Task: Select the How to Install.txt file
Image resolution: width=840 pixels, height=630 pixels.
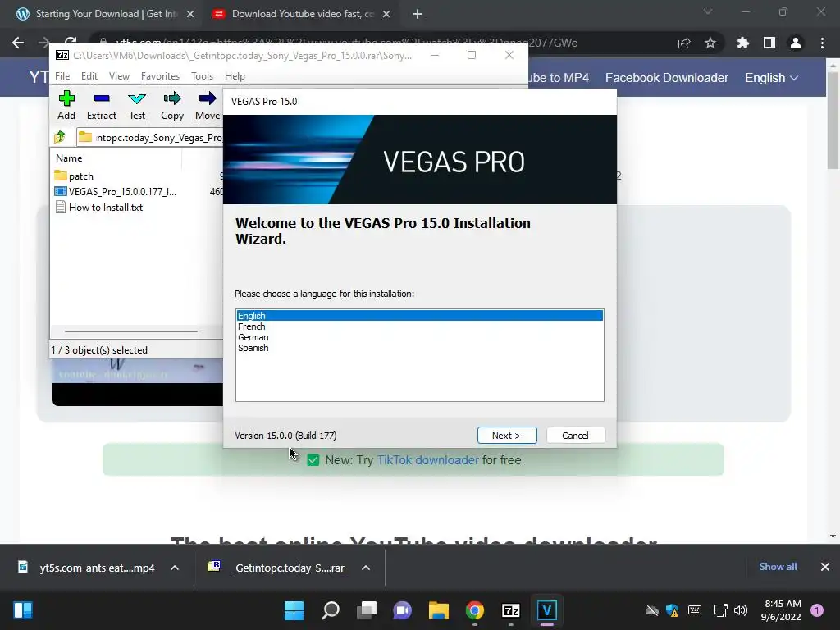Action: point(99,208)
